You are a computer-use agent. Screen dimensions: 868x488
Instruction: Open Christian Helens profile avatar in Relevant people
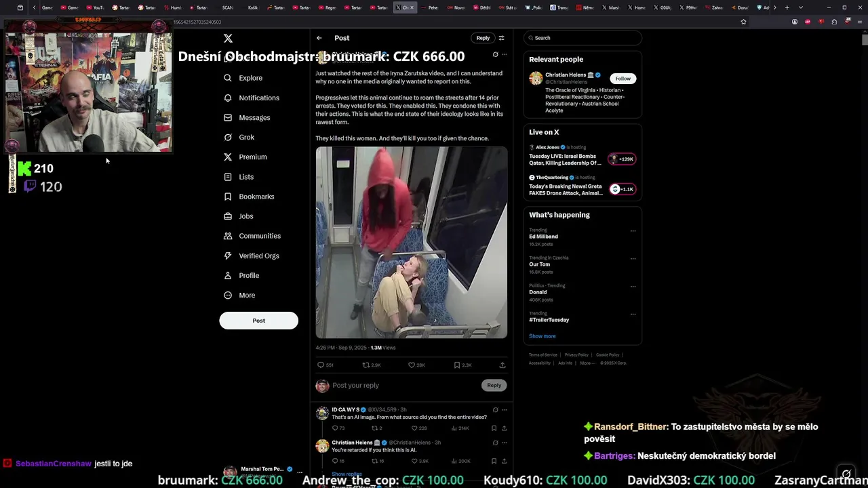tap(536, 79)
